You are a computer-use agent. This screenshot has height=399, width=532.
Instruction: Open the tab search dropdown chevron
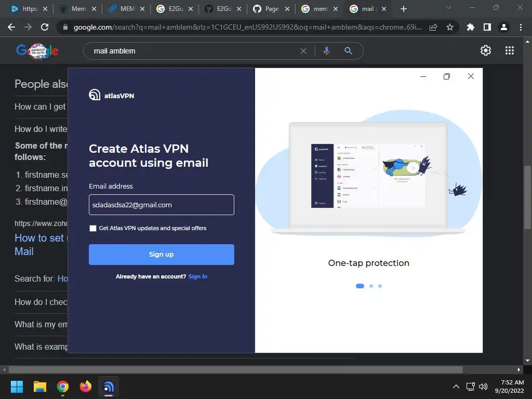[x=448, y=7]
